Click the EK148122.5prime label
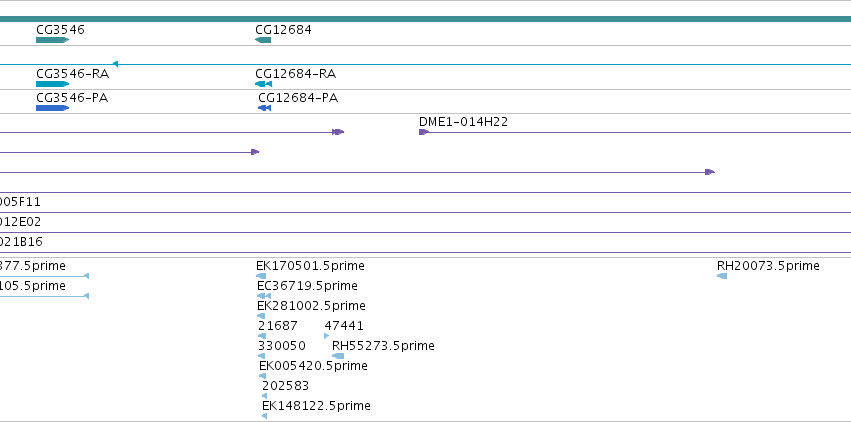Viewport: 851px width, 422px height. point(316,406)
